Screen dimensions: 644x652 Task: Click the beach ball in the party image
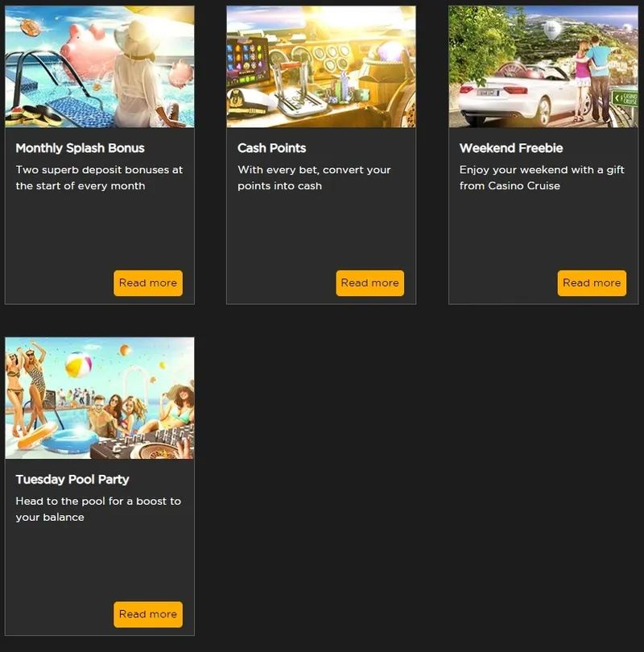79,365
